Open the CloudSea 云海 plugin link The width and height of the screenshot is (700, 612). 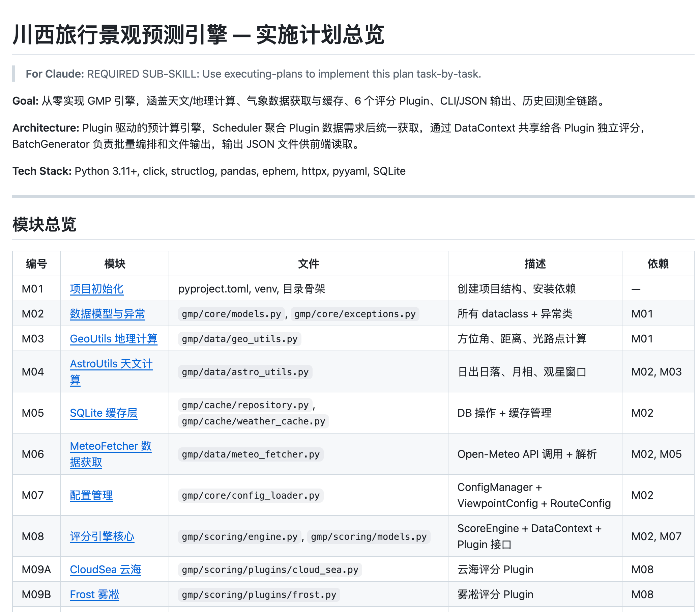106,569
